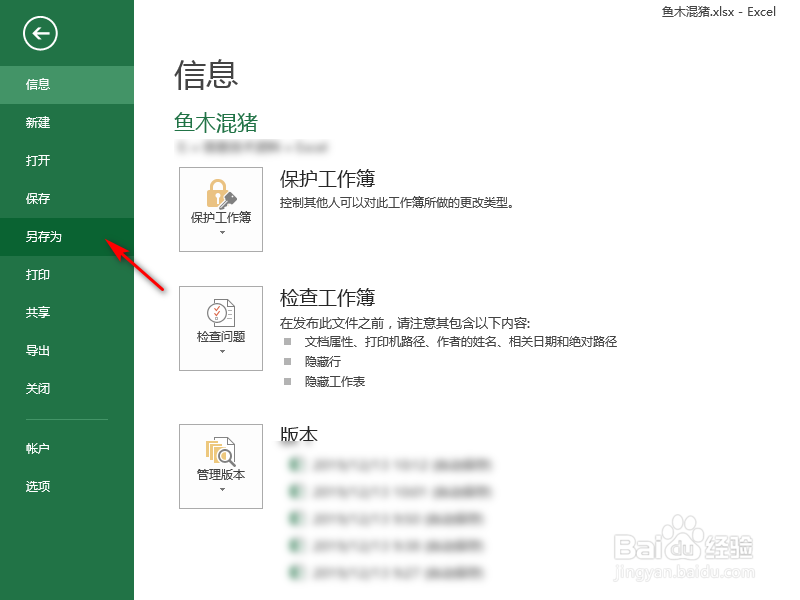Open 另存为 from the sidebar
Image resolution: width=800 pixels, height=600 pixels.
67,237
